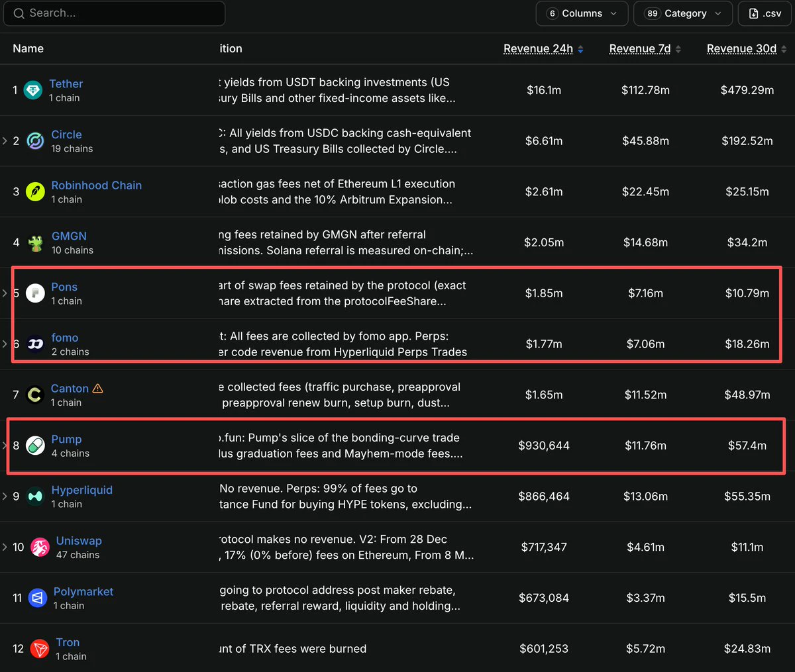
Task: Click the Name column header
Action: point(28,48)
